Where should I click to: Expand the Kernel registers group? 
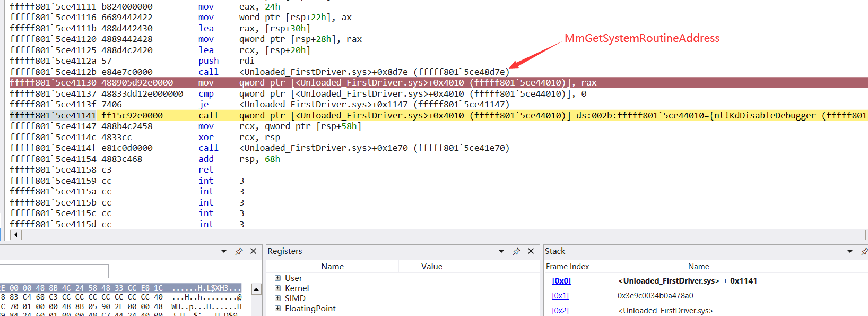point(277,288)
